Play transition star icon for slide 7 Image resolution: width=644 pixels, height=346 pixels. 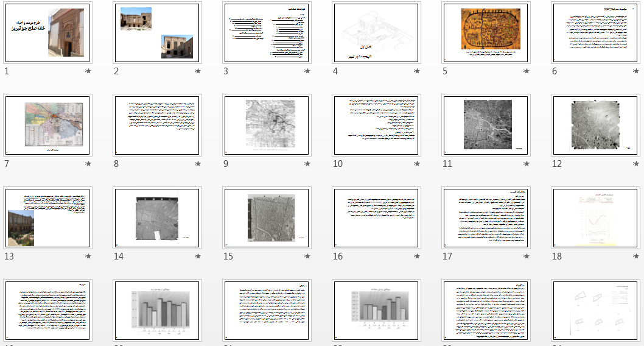[88, 163]
